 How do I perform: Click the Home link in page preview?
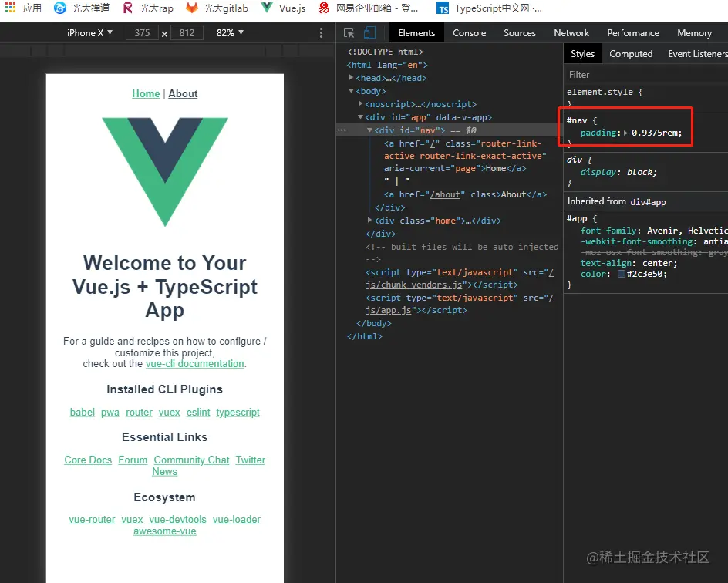click(146, 93)
